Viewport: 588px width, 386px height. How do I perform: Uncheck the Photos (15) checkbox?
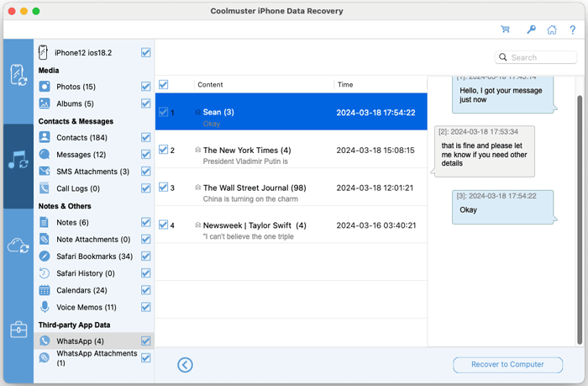(x=146, y=87)
